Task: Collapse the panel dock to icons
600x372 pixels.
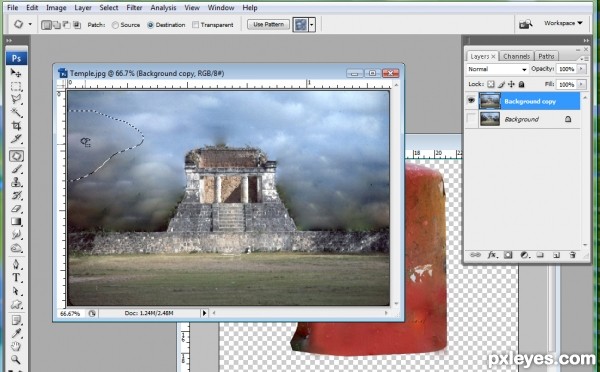Action: point(586,40)
